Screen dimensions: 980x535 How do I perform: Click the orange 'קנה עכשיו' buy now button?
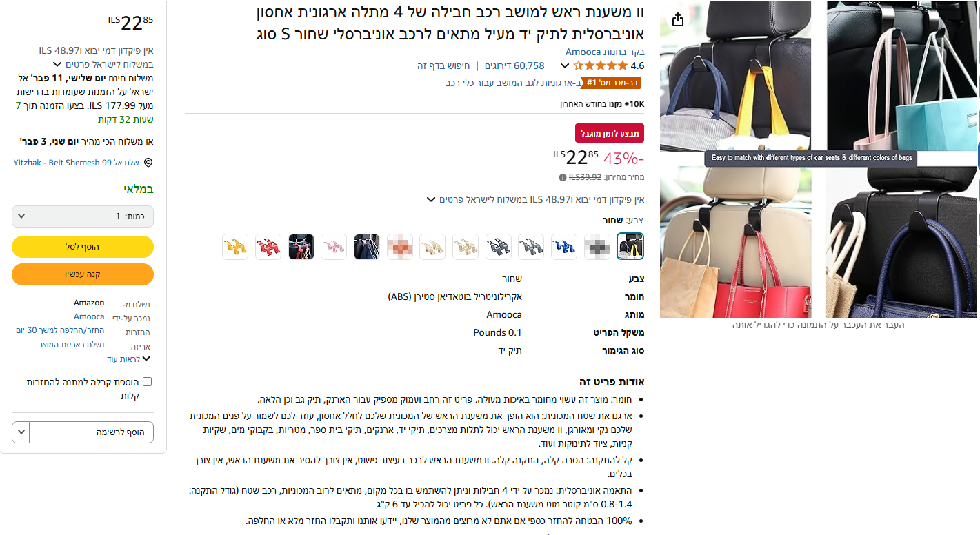83,274
